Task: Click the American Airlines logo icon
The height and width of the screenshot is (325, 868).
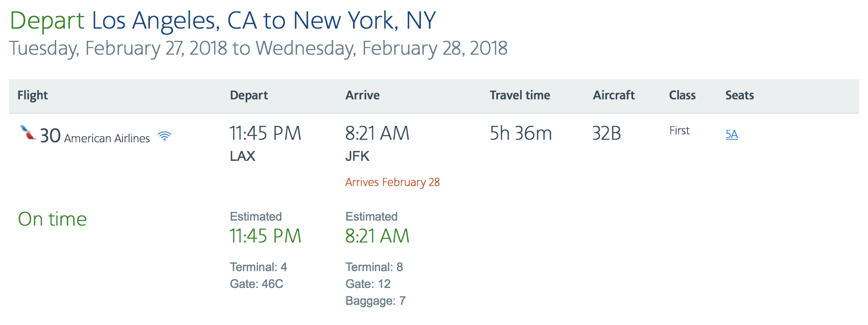Action: [28, 133]
